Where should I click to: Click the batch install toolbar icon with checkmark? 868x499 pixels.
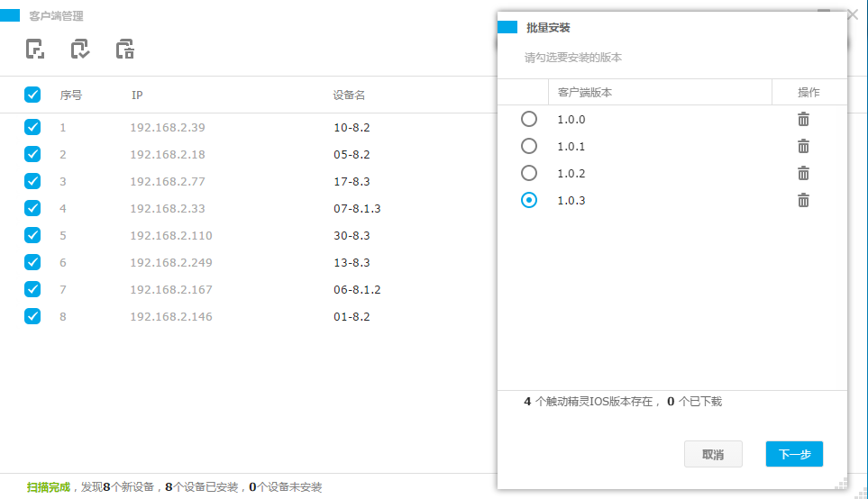pyautogui.click(x=79, y=50)
